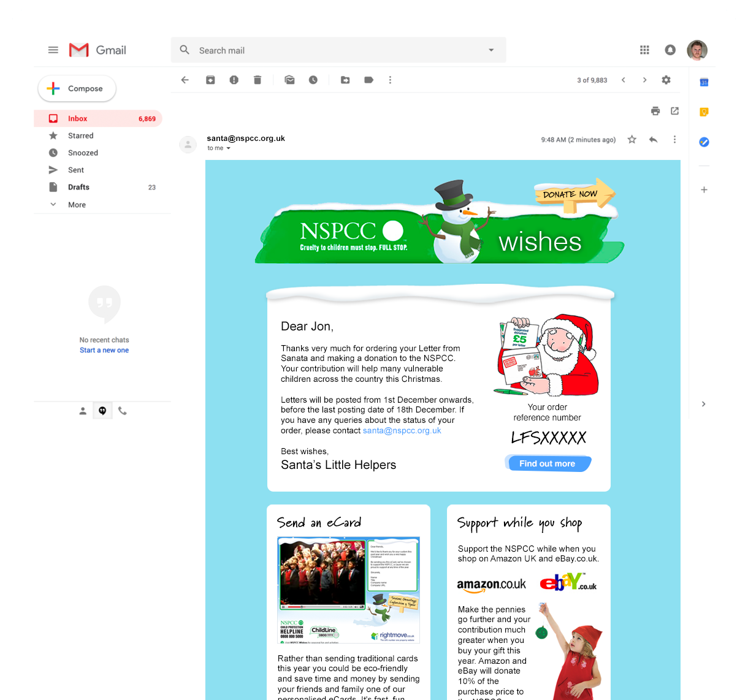Star this email
Image resolution: width=748 pixels, height=700 pixels.
632,139
